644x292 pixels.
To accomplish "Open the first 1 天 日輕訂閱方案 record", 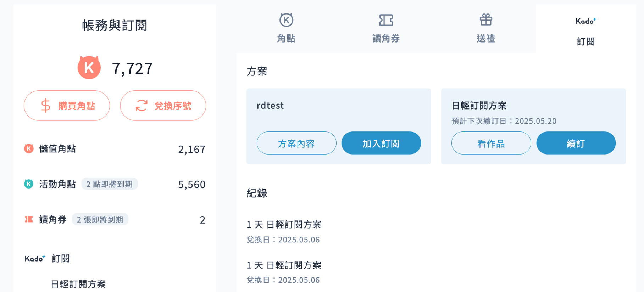I will click(x=284, y=231).
